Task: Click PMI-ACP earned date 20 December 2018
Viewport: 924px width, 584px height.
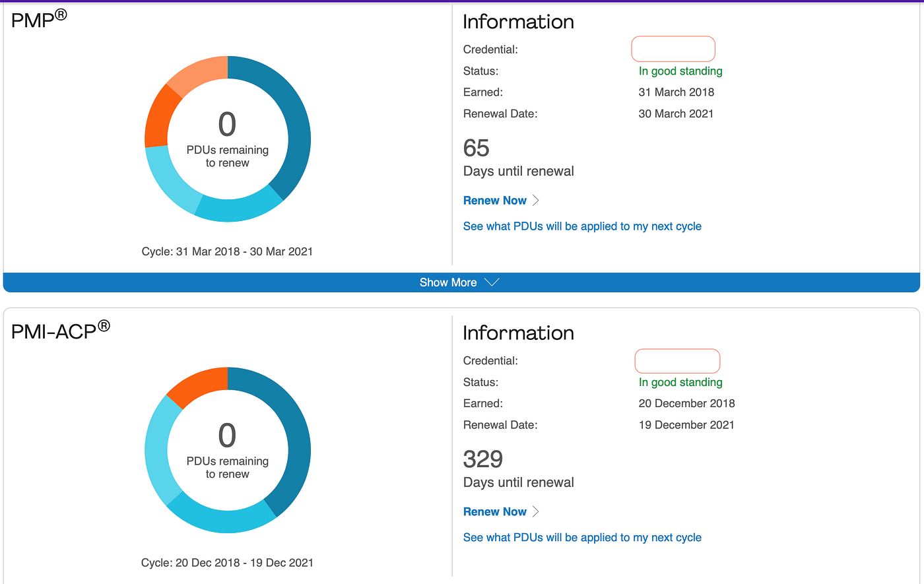Action: [x=687, y=404]
